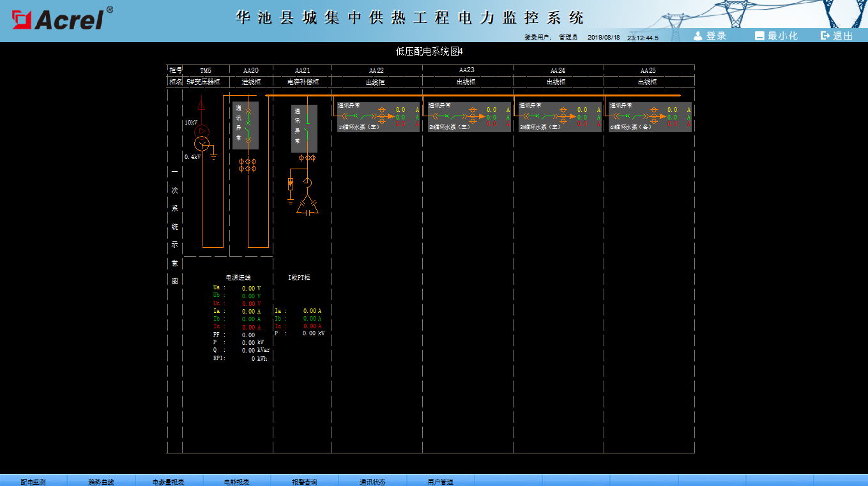
Task: Click the 进线柜 cabinet name under AA20
Action: click(x=250, y=82)
